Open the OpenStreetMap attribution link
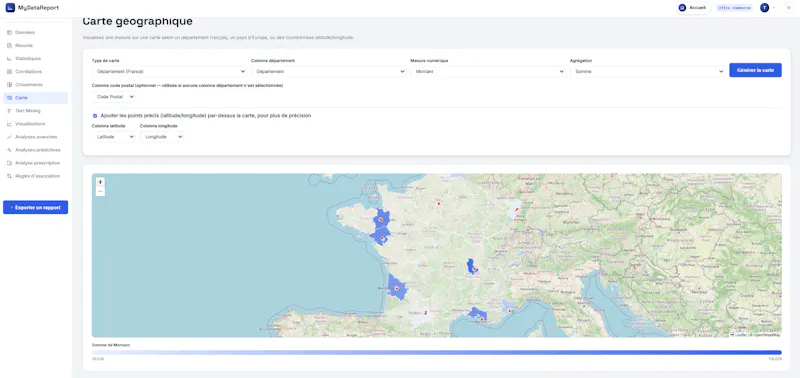The image size is (800, 378). [x=766, y=335]
